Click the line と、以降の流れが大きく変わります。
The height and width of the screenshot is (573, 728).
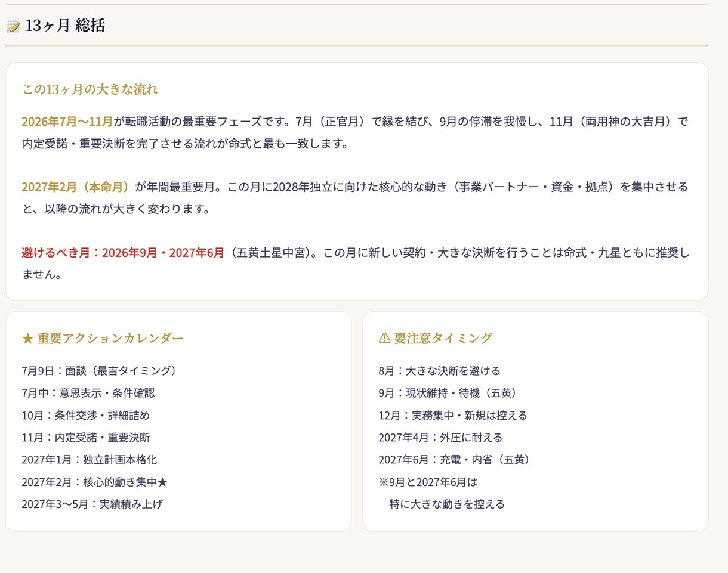(x=116, y=209)
